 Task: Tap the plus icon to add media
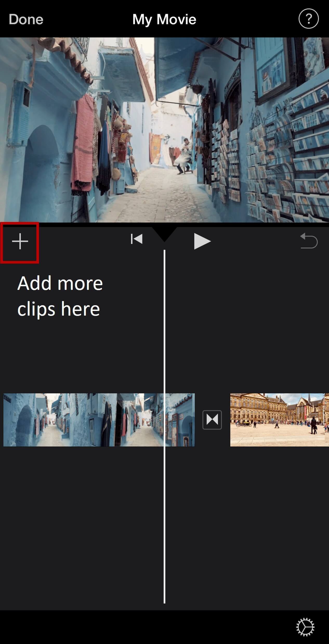pyautogui.click(x=20, y=242)
